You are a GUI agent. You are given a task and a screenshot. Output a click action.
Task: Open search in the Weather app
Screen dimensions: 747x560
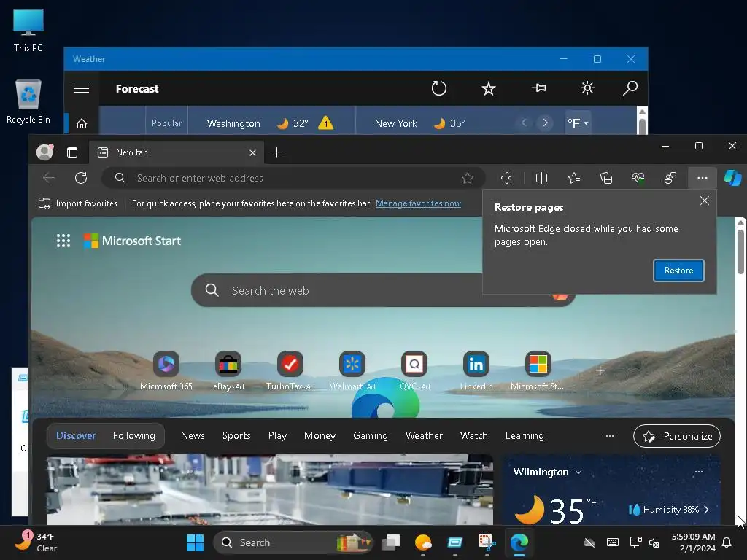[x=630, y=88]
